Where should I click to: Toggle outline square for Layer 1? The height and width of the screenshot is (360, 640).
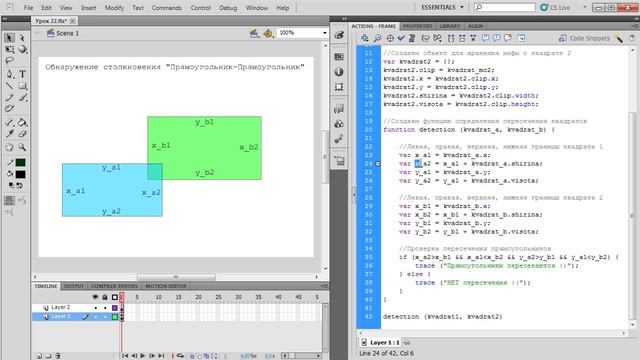pyautogui.click(x=115, y=317)
